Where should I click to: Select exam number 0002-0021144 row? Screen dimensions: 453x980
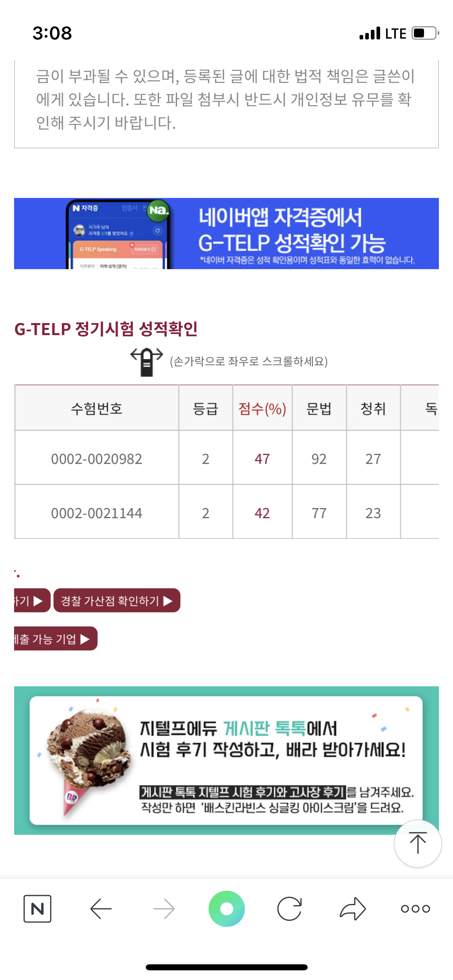pyautogui.click(x=97, y=513)
